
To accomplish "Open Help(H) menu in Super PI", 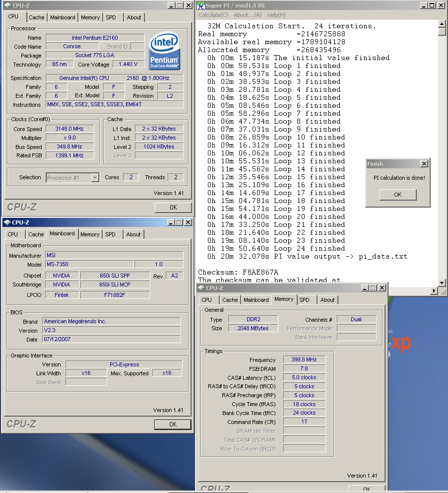I will [276, 15].
